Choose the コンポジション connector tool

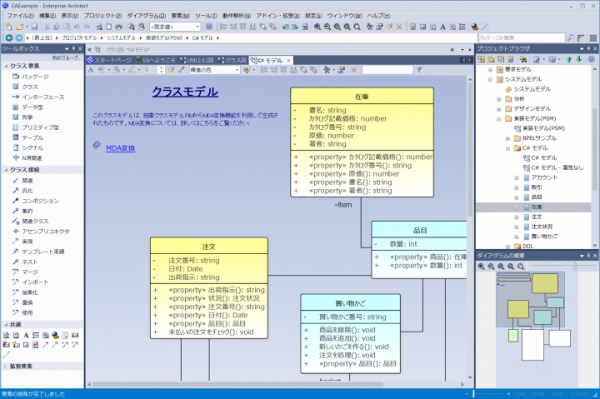tap(36, 200)
